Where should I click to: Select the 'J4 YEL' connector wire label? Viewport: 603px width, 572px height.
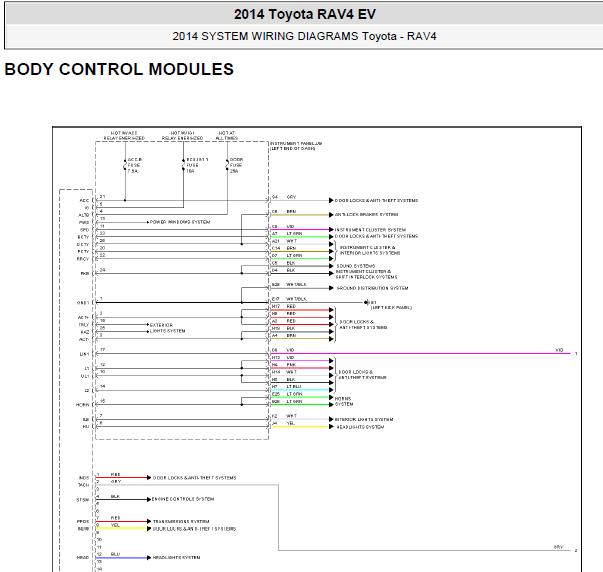[x=283, y=423]
